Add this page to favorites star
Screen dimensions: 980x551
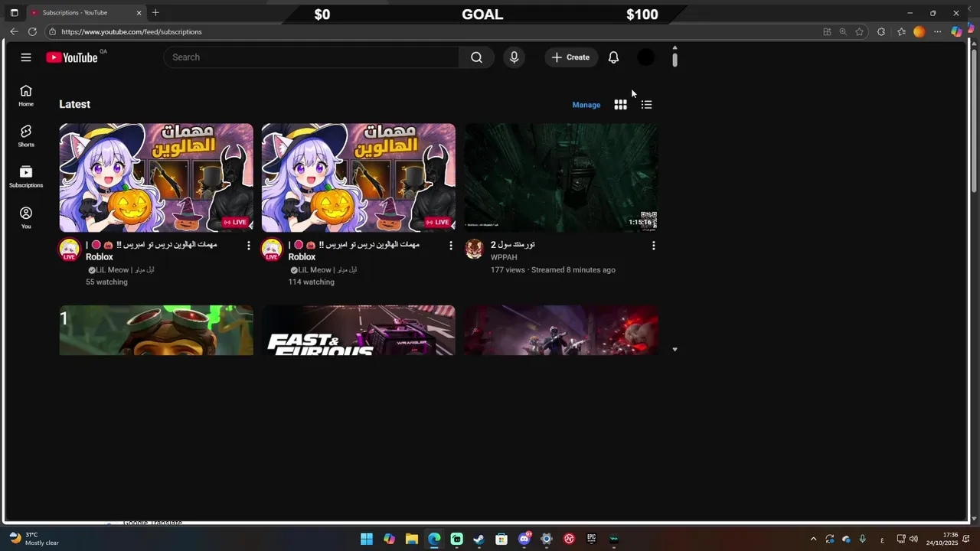coord(859,31)
